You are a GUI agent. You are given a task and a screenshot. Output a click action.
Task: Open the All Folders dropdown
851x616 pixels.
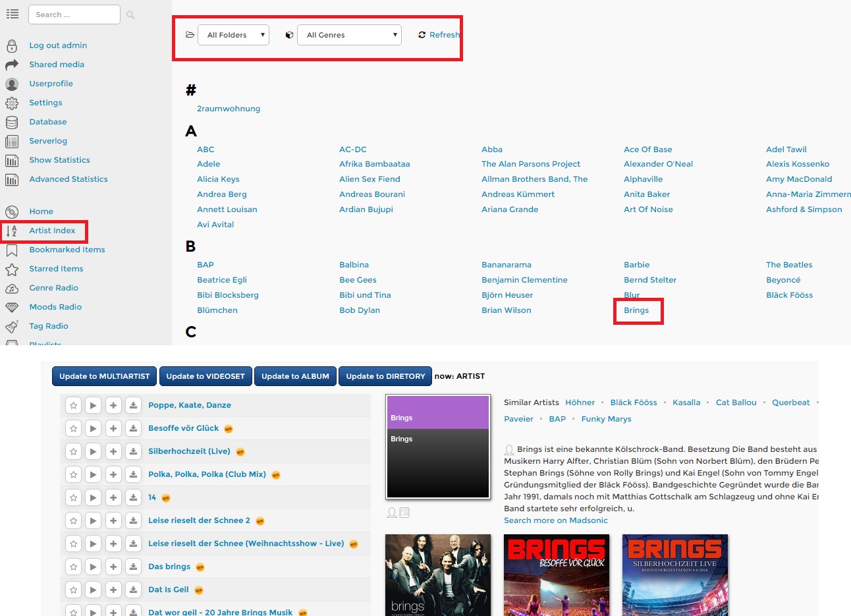coord(234,35)
